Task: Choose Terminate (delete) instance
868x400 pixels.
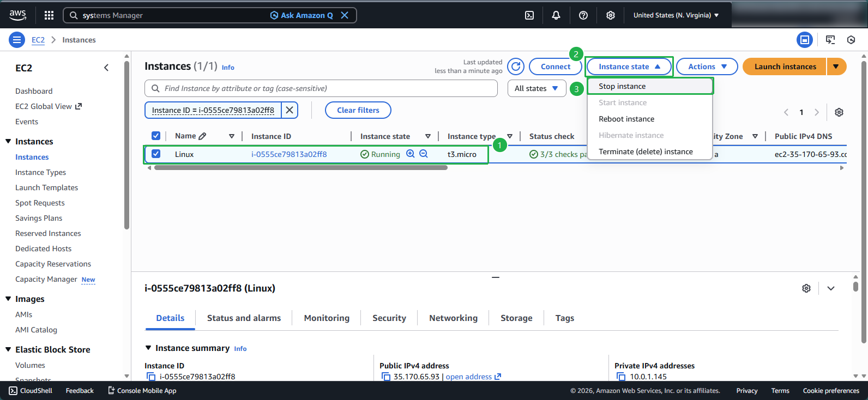Action: click(650, 151)
